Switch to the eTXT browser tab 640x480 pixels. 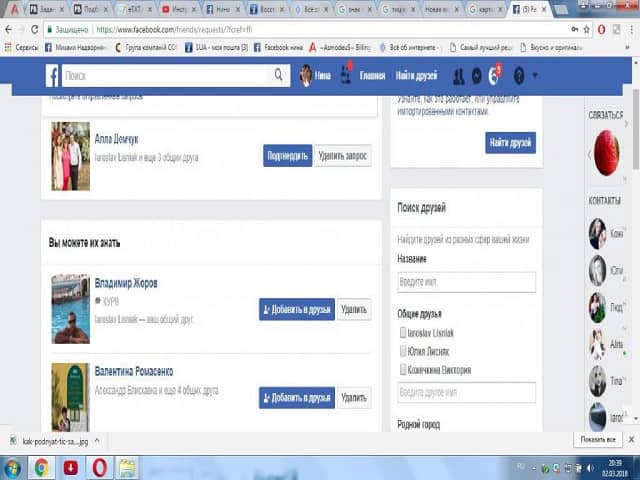135,9
